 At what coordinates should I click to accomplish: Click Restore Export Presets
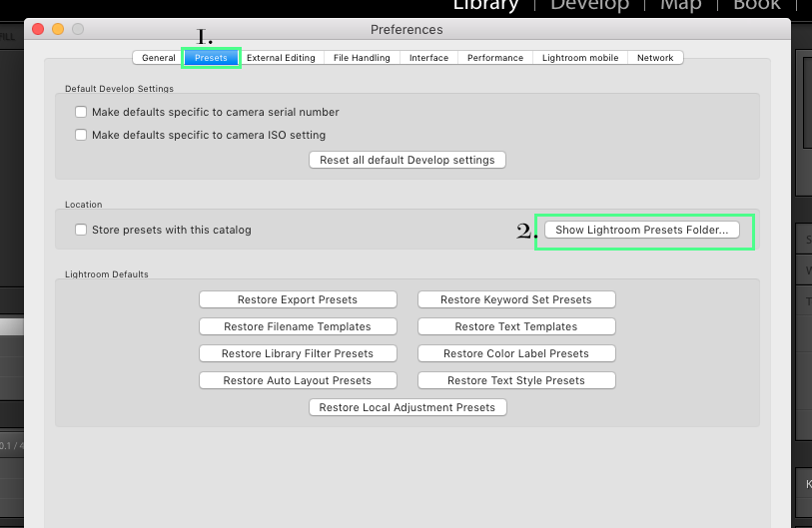[x=298, y=299]
